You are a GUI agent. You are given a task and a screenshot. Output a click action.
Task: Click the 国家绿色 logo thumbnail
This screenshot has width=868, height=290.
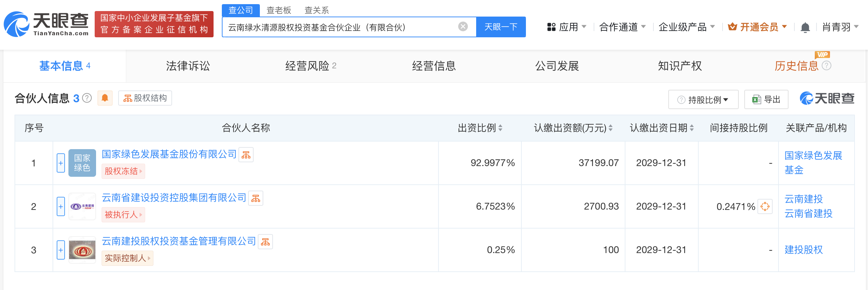(82, 163)
